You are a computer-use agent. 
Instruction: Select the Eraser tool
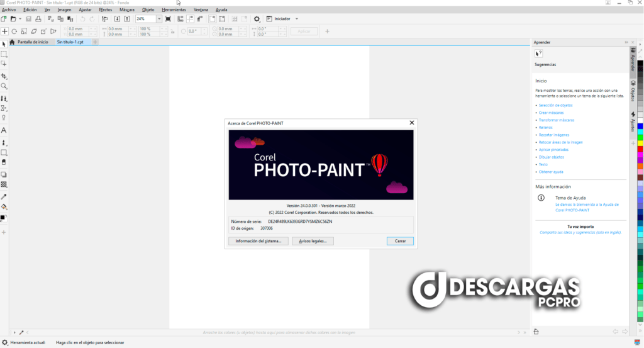(4, 162)
